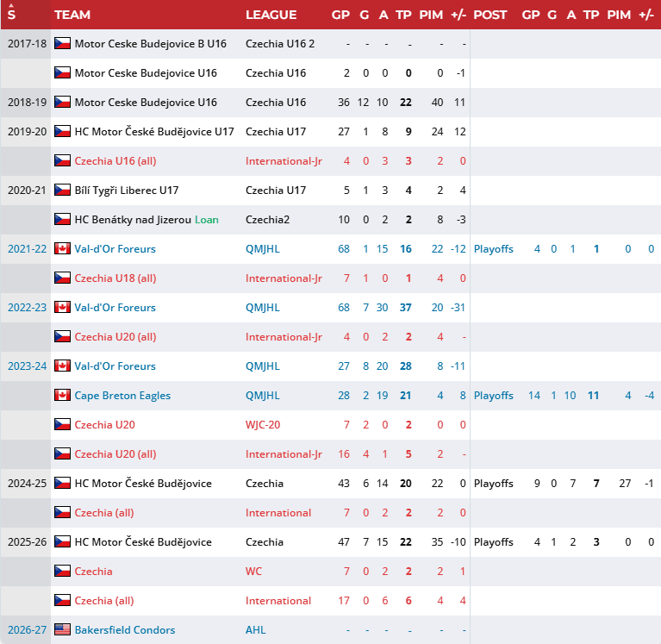Click the Czech flag beside Motor Ceske Budejovice B U16

(x=62, y=43)
